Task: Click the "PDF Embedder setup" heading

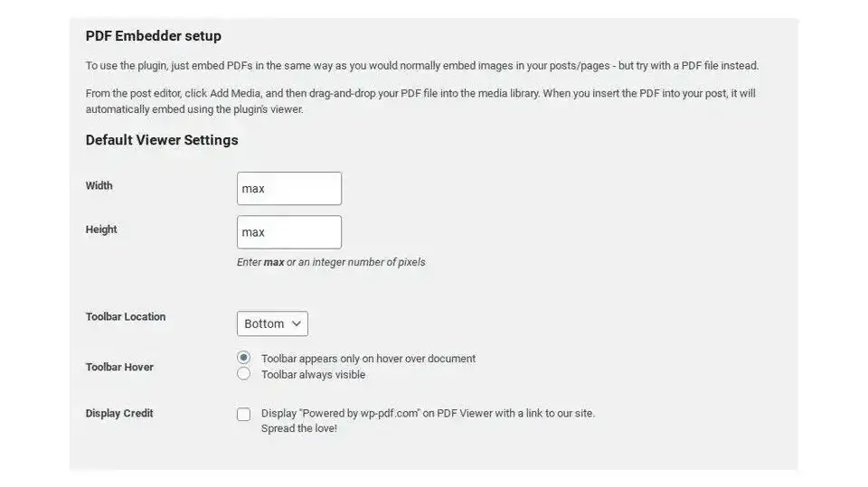Action: pos(154,36)
